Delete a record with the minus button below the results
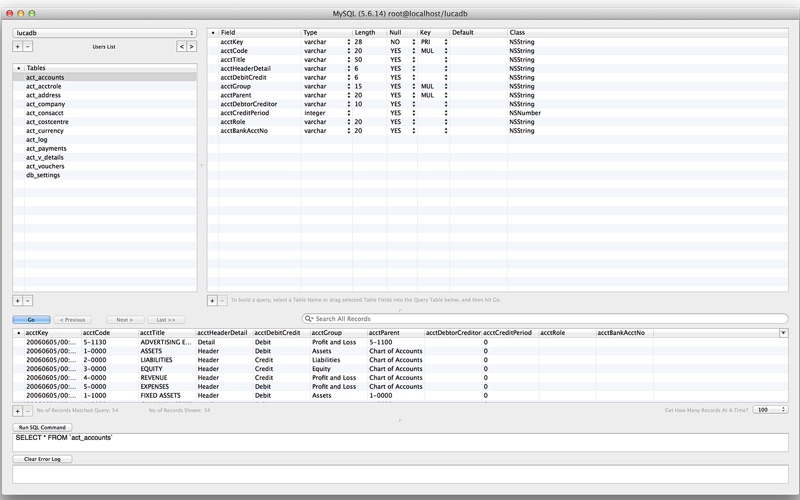This screenshot has width=800, height=500. pyautogui.click(x=28, y=410)
